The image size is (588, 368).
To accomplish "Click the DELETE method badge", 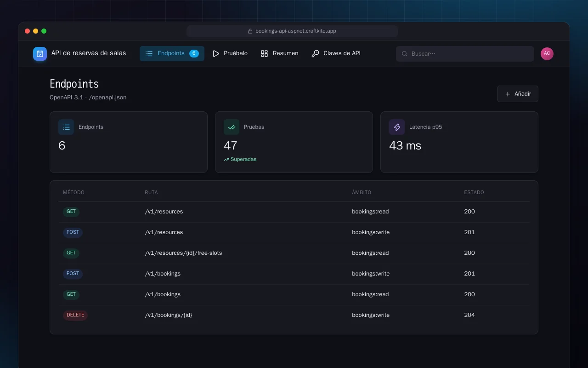I will (75, 316).
